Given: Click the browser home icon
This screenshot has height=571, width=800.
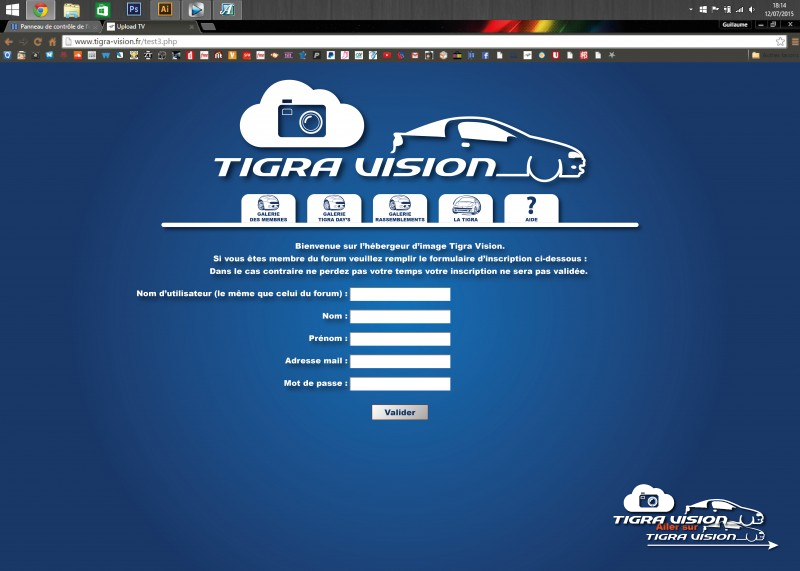Looking at the screenshot, I should pyautogui.click(x=52, y=42).
